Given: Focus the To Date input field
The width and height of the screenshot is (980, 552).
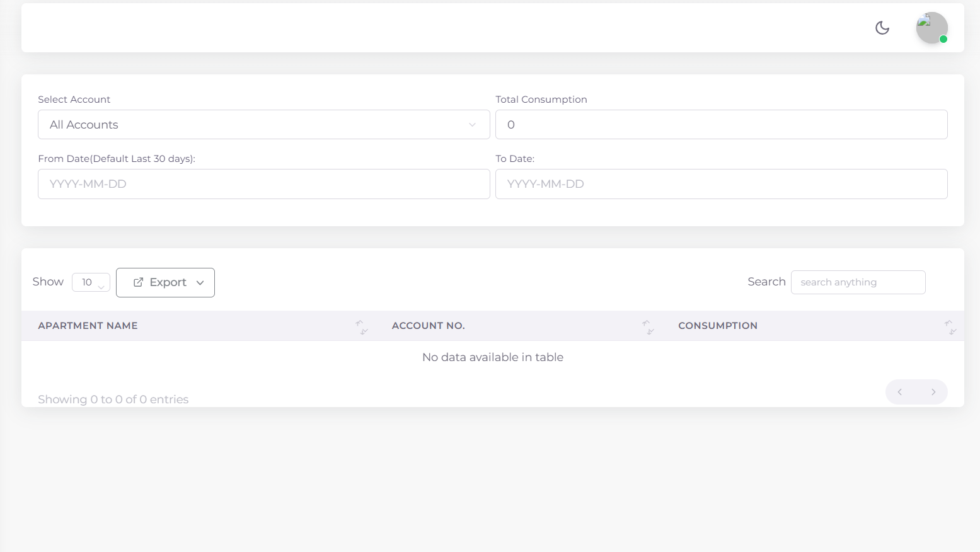Looking at the screenshot, I should [x=721, y=184].
